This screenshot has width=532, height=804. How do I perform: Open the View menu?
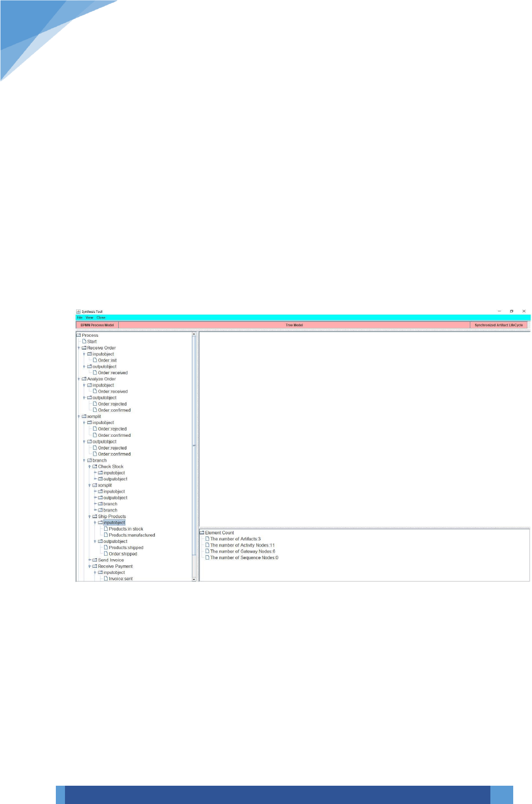[x=89, y=317]
